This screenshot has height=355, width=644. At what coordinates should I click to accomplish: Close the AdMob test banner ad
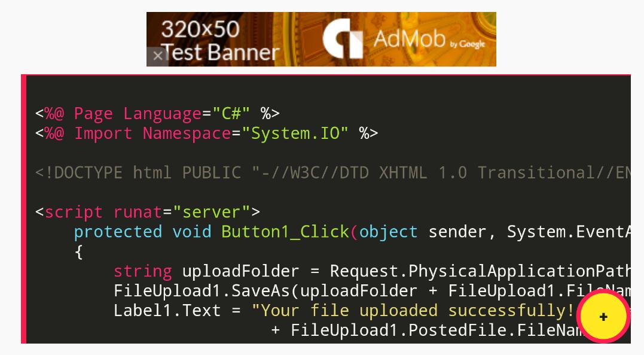157,56
